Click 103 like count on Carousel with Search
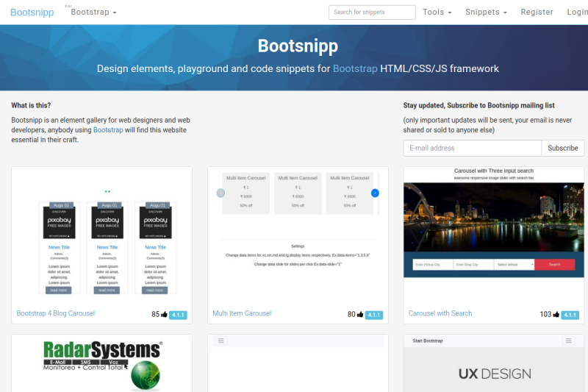This screenshot has width=588, height=392. coord(545,314)
